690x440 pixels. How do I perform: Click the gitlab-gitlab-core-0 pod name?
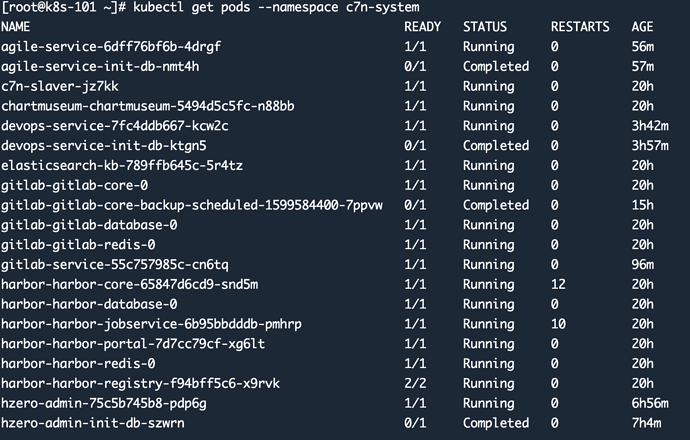tap(74, 185)
